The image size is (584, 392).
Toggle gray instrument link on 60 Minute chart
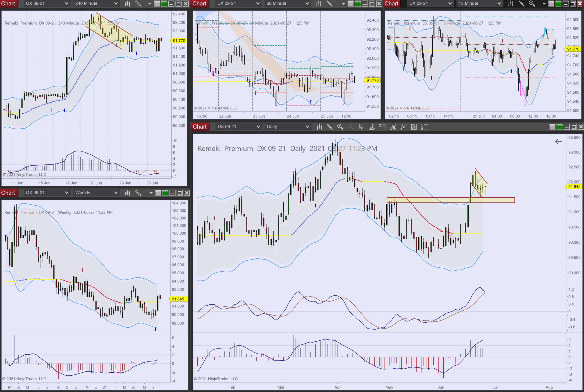point(351,3)
